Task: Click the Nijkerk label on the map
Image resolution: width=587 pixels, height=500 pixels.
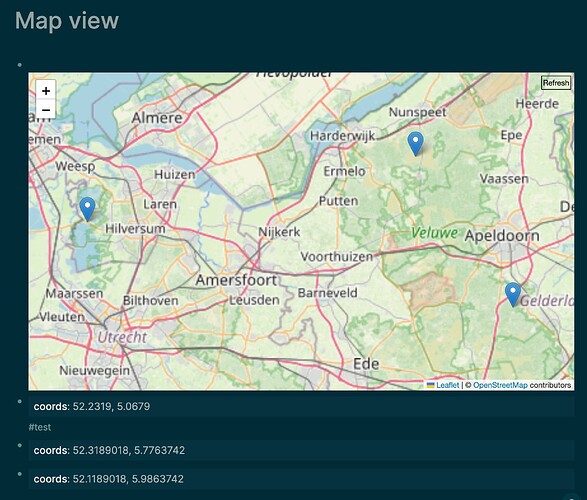Action: 279,232
